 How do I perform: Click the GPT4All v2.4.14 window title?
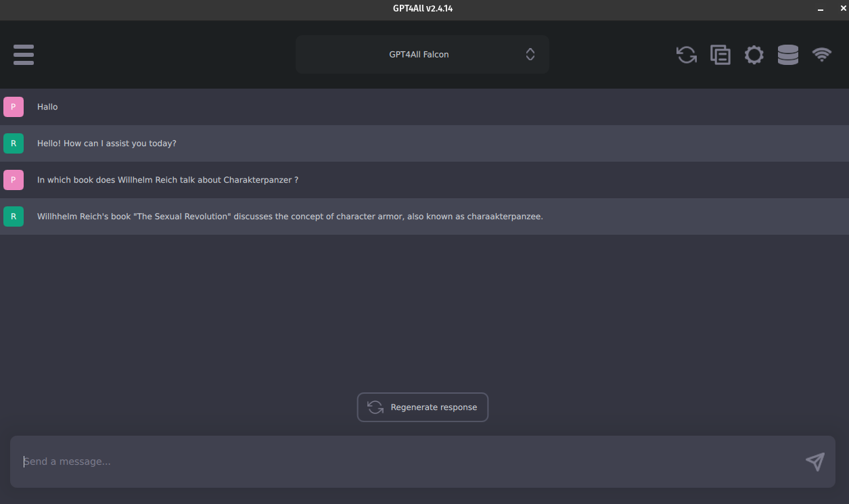click(423, 9)
